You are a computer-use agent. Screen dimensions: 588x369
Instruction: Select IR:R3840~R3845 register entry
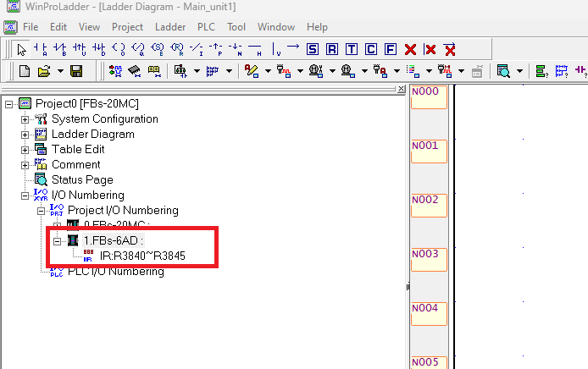(141, 255)
